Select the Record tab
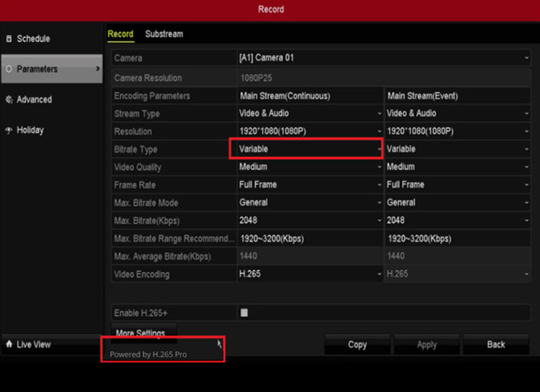540x392 pixels. tap(120, 34)
